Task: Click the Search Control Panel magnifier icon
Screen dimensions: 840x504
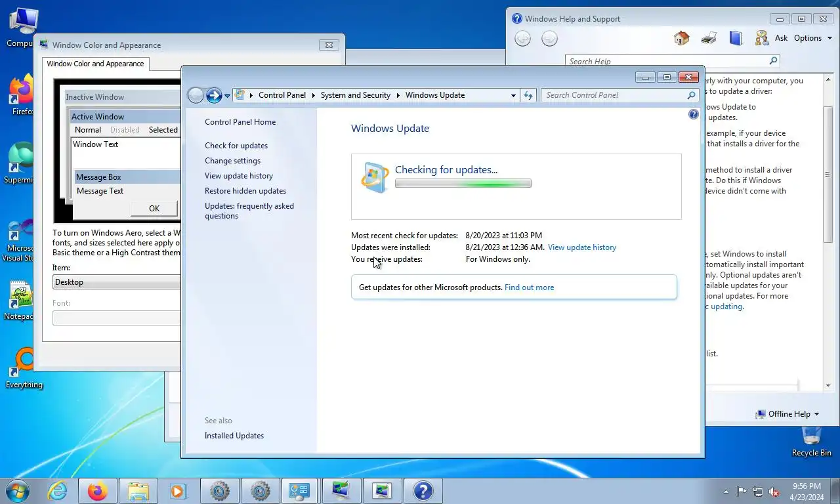Action: [x=691, y=95]
